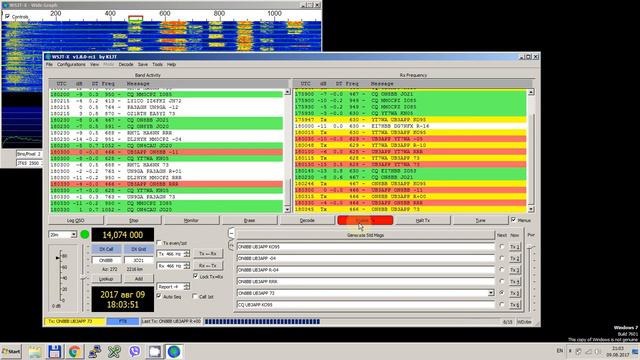This screenshot has height=360, width=640.
Task: Click the Log QSO button
Action: [x=76, y=220]
